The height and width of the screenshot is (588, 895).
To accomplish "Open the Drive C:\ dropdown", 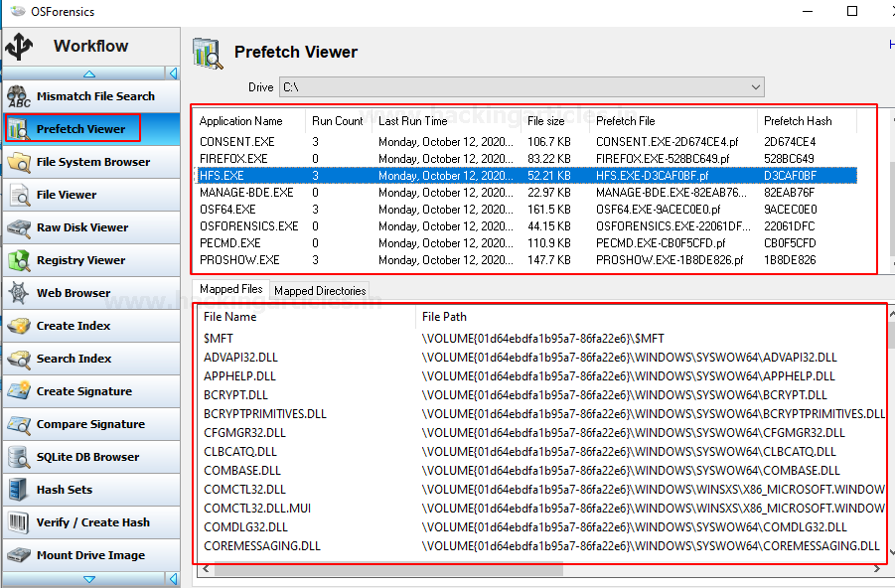I will (x=522, y=87).
